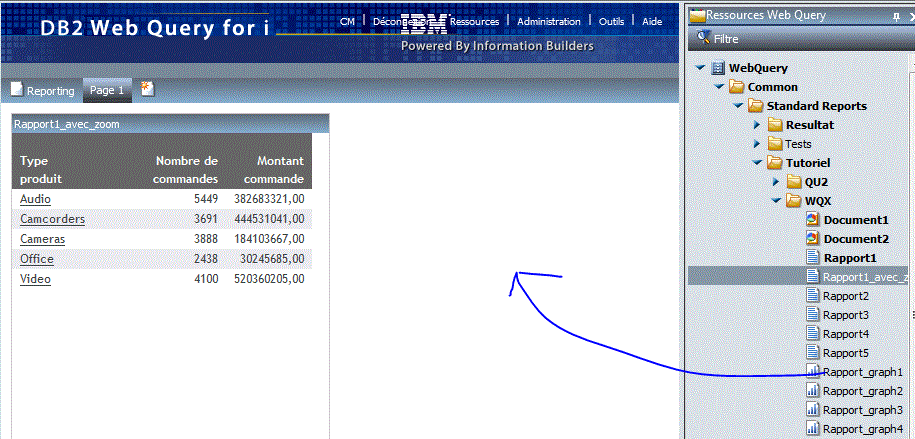Expand the Resultat folder
915x439 pixels.
tap(757, 125)
